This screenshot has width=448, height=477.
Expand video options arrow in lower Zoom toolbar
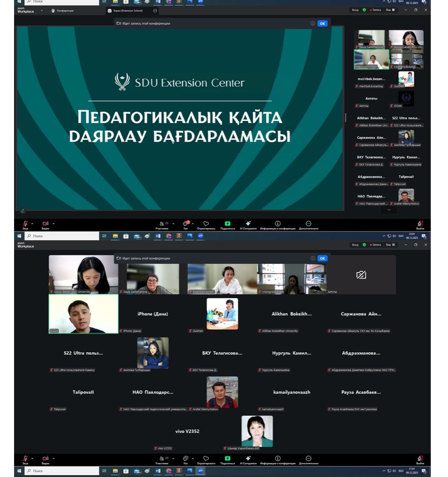54,458
